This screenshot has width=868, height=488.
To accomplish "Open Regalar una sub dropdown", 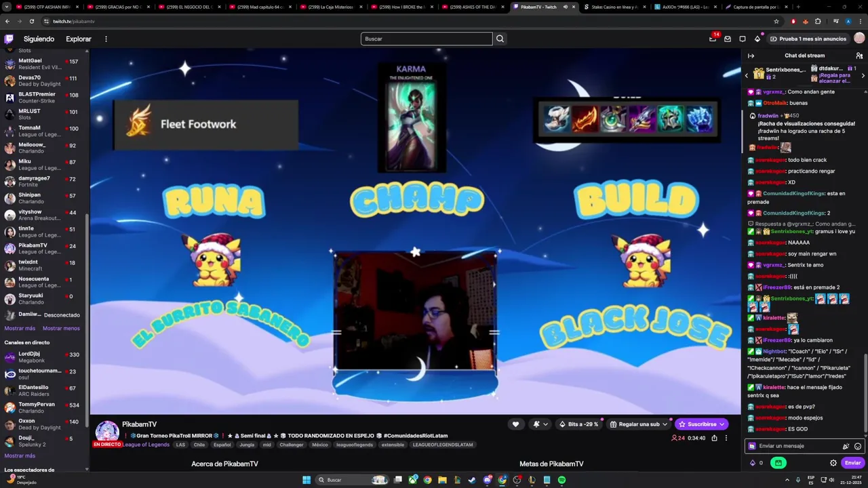I will (639, 424).
